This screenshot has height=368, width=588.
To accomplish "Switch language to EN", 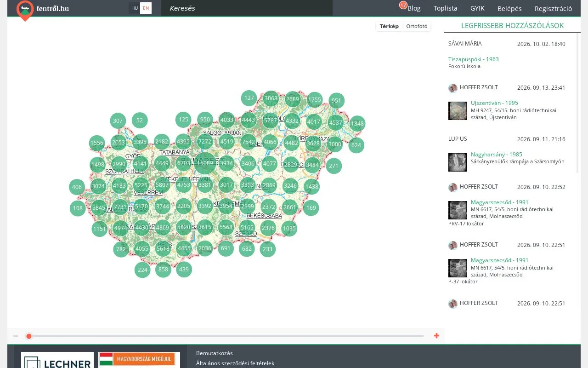I will [146, 8].
